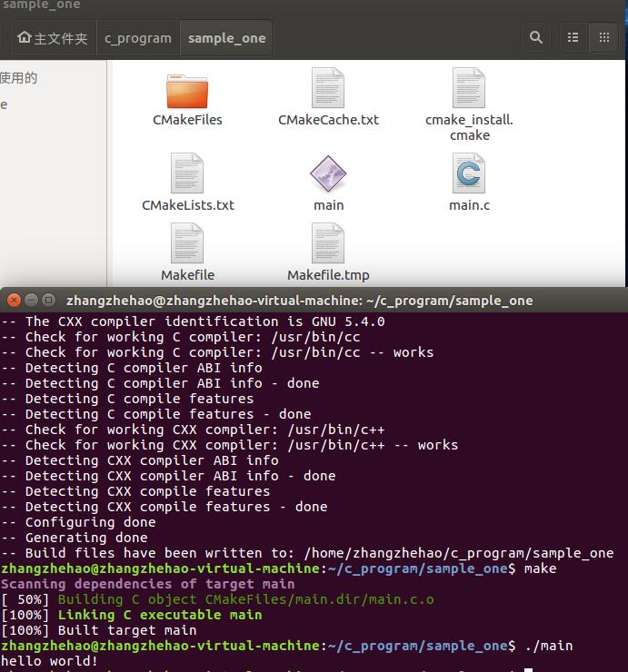Screen dimensions: 628x672
Task: Click the CMakeLists.txt file name
Action: pyautogui.click(x=188, y=205)
